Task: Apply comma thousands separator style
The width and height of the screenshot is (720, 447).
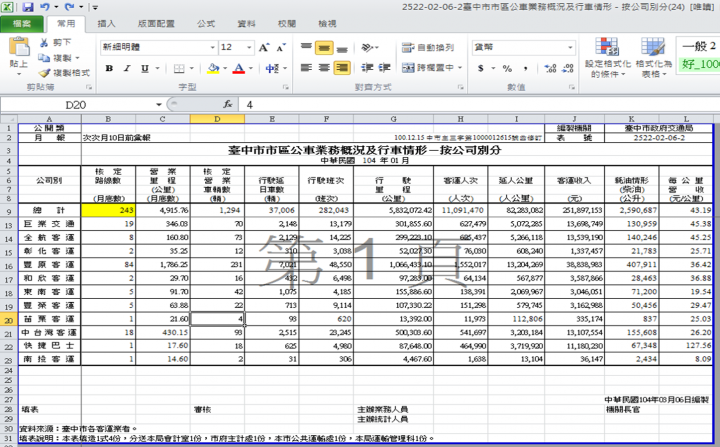Action: point(525,68)
